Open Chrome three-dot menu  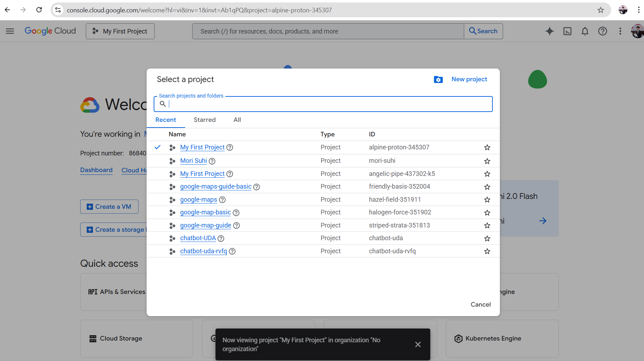[639, 10]
